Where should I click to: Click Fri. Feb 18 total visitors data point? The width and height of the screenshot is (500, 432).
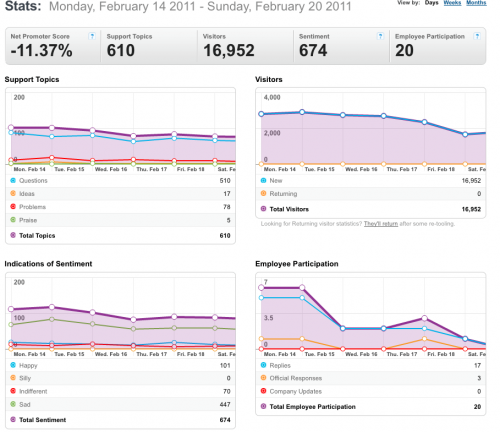coord(424,122)
